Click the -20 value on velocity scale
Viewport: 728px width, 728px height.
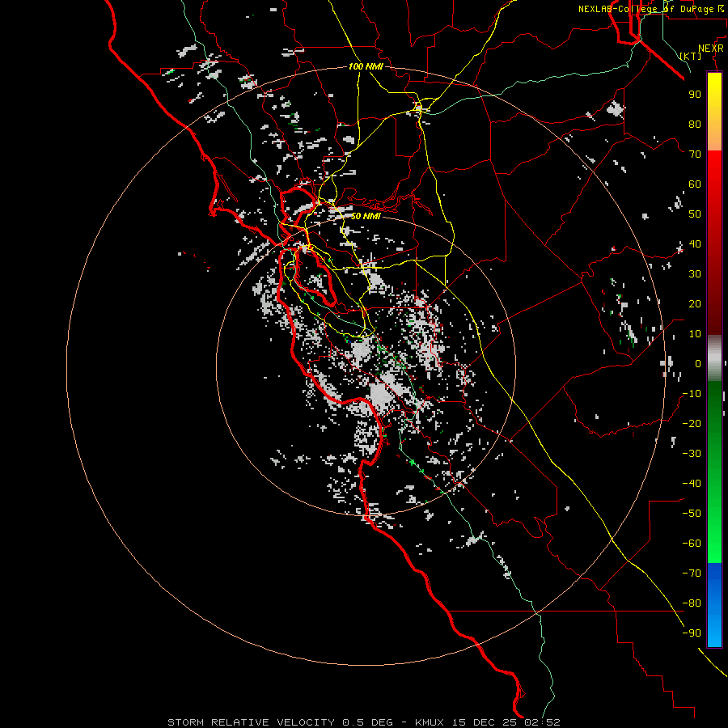pyautogui.click(x=692, y=424)
